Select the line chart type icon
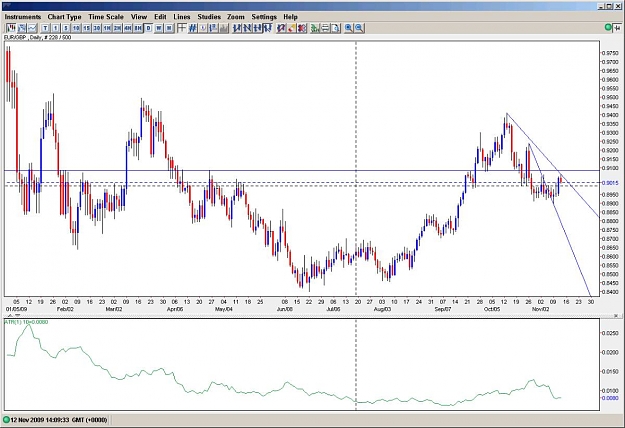625x428 pixels. point(32,28)
